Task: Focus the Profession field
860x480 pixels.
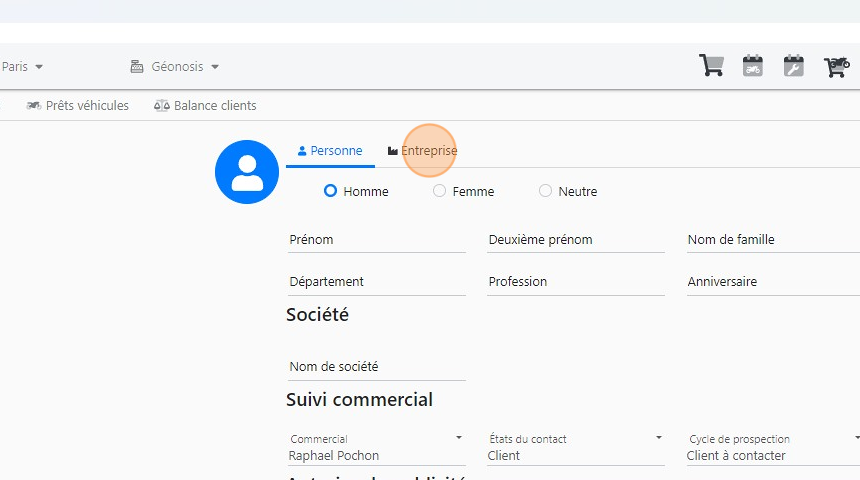Action: 576,282
